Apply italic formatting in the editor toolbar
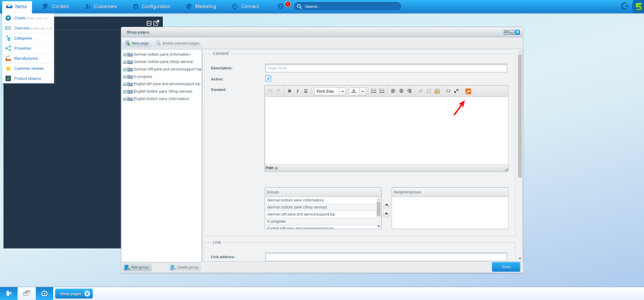The width and height of the screenshot is (644, 300). tap(298, 91)
